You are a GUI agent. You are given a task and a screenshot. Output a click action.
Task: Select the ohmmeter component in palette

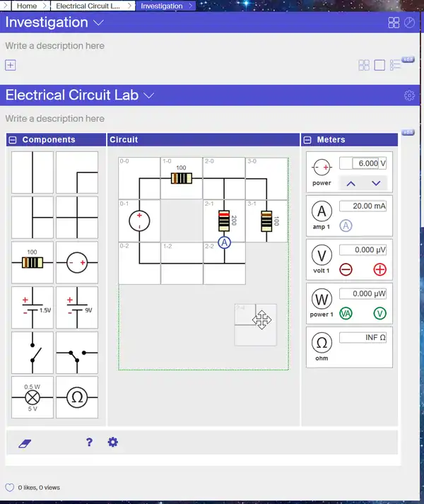(77, 397)
